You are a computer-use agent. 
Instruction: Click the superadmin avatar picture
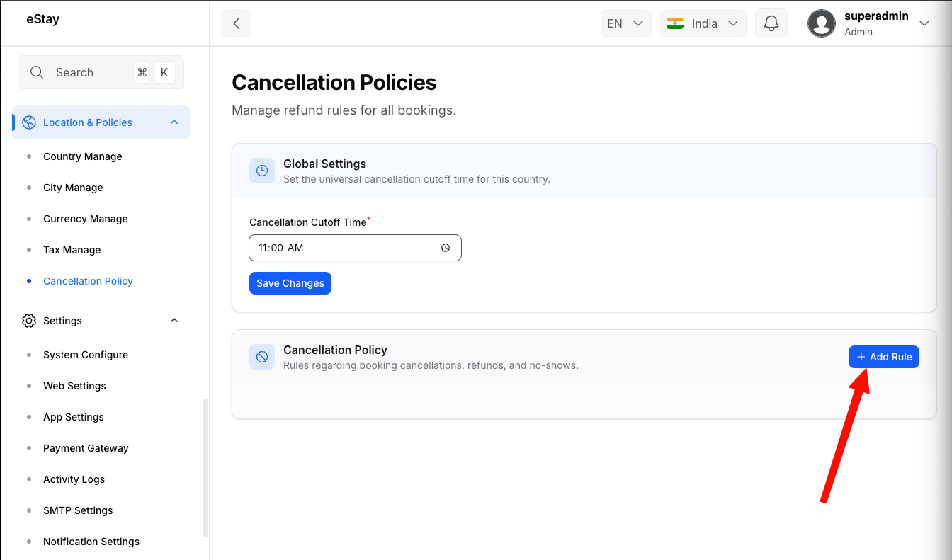(x=822, y=23)
